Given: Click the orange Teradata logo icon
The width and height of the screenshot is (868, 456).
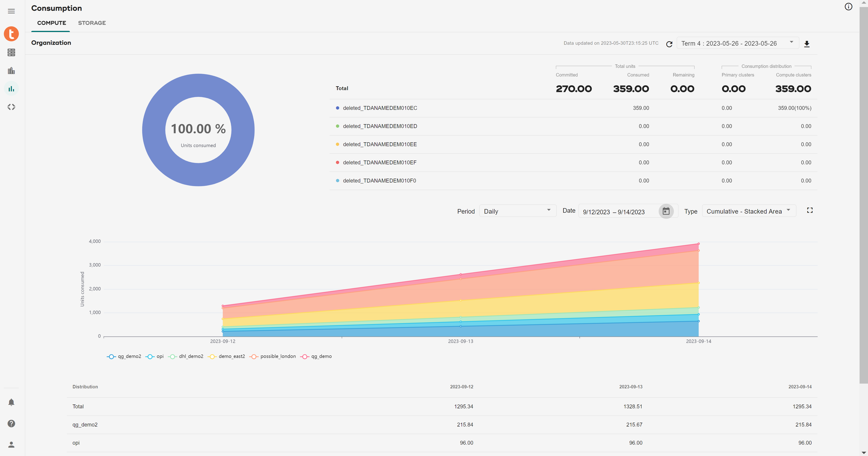Looking at the screenshot, I should click(x=11, y=34).
